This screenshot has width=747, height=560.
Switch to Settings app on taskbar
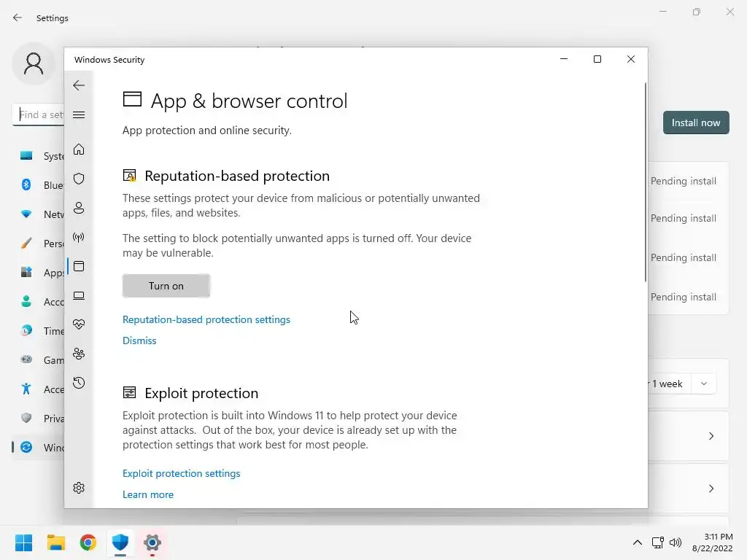(x=152, y=542)
